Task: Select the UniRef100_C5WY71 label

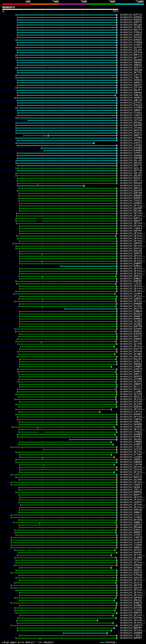Action: (x=131, y=77)
